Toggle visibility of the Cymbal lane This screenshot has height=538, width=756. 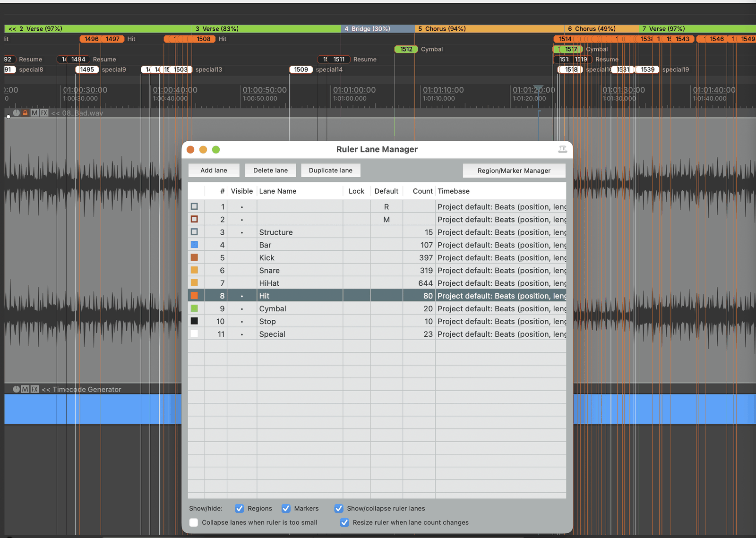click(242, 309)
